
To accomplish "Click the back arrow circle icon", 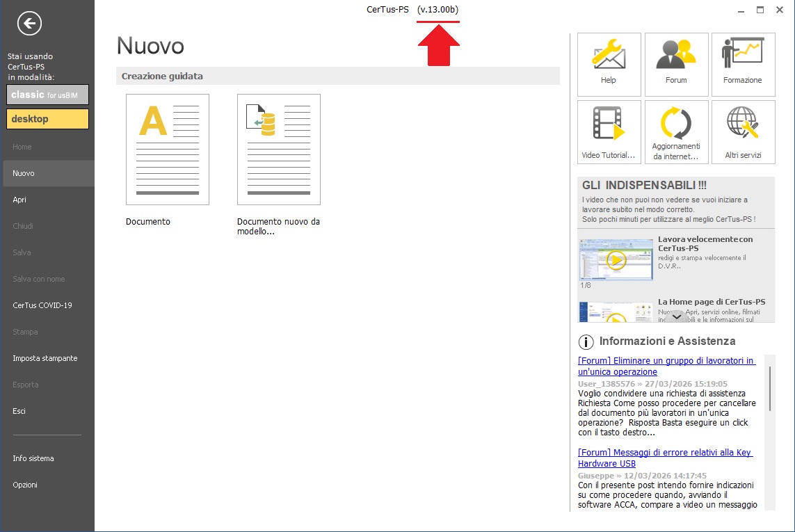I will pos(29,24).
